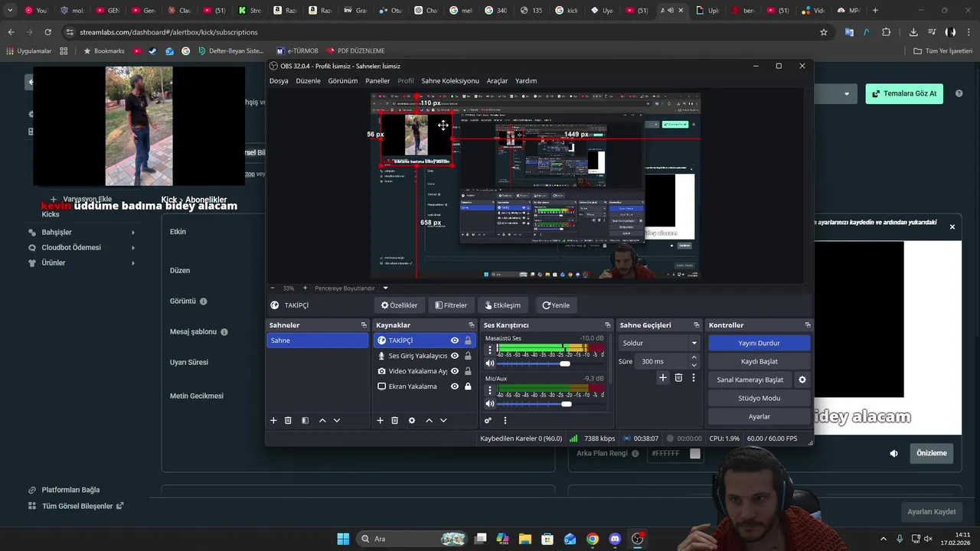The height and width of the screenshot is (551, 980).
Task: Open Masaüstü Ses channel options dots
Action: pyautogui.click(x=490, y=350)
